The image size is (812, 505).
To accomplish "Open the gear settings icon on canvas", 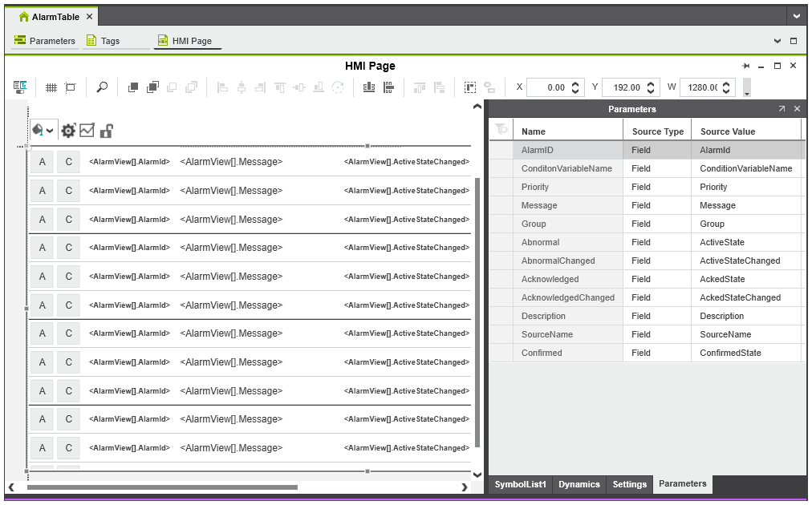I will tap(68, 131).
